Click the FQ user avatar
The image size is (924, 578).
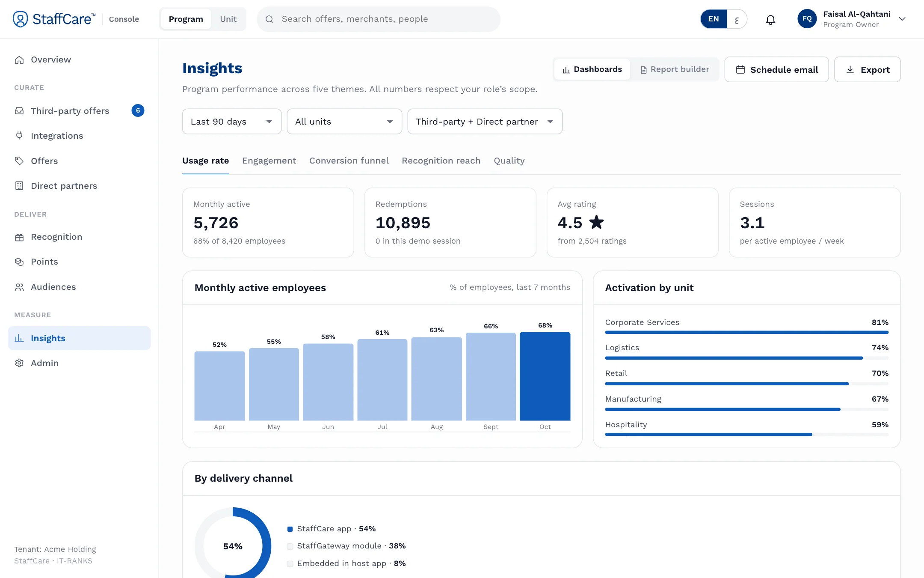click(807, 19)
